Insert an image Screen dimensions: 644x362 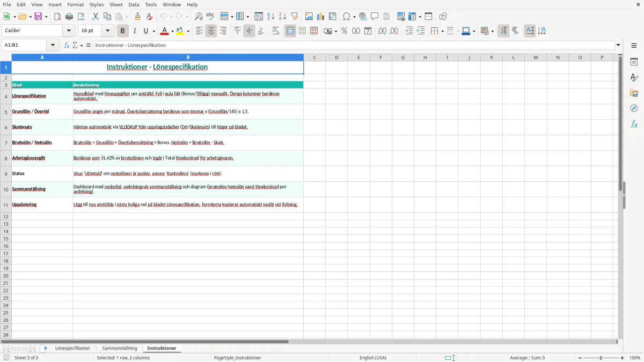[x=309, y=17]
